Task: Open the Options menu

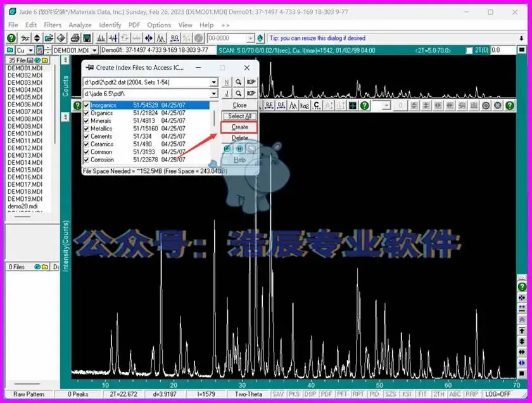Action: [159, 25]
